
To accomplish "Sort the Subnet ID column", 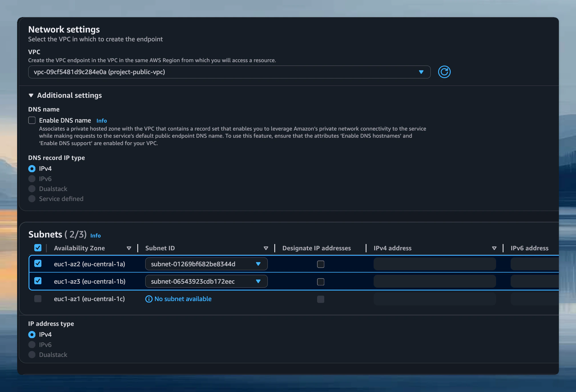I will click(266, 248).
